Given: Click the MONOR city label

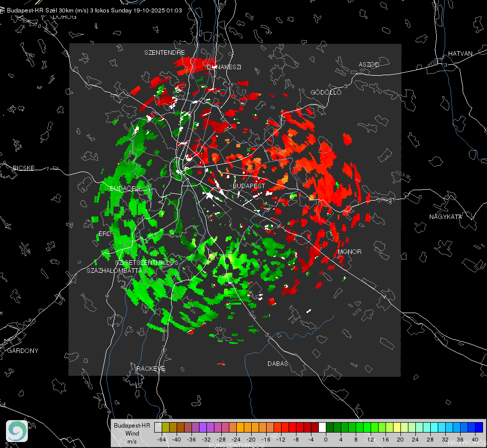Looking at the screenshot, I should point(349,251).
